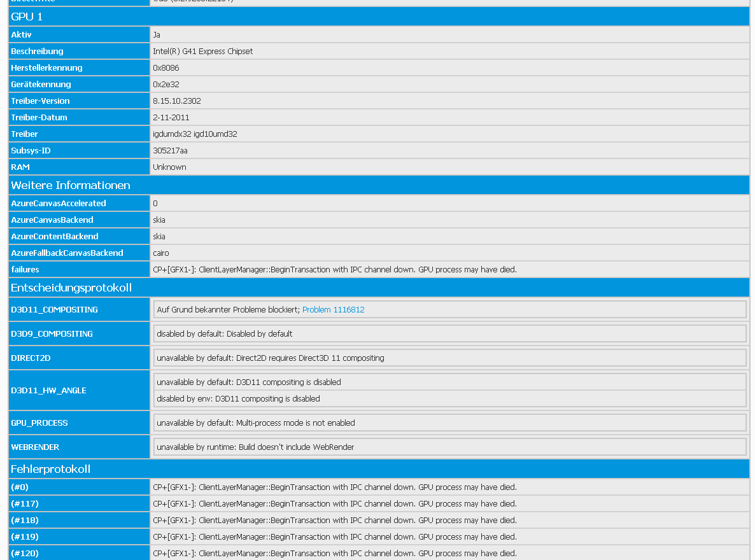
Task: Select the 'Fehlerprotokoll' section header
Action: click(x=379, y=468)
